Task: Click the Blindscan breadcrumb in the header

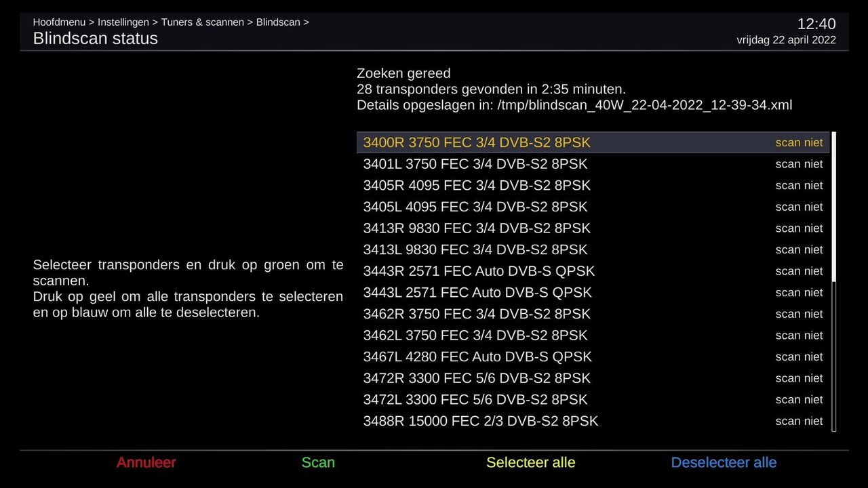Action: 278,22
